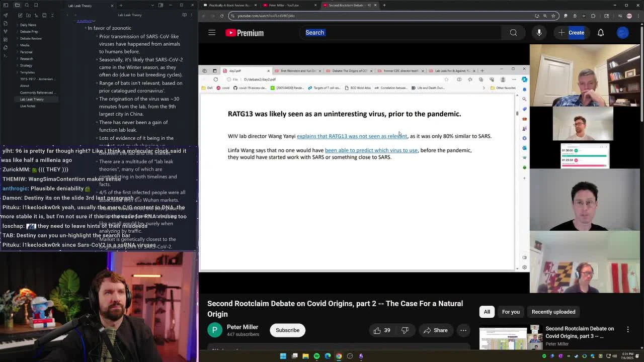Image resolution: width=644 pixels, height=362 pixels.
Task: Like the video with the thumbs up
Action: 381,330
